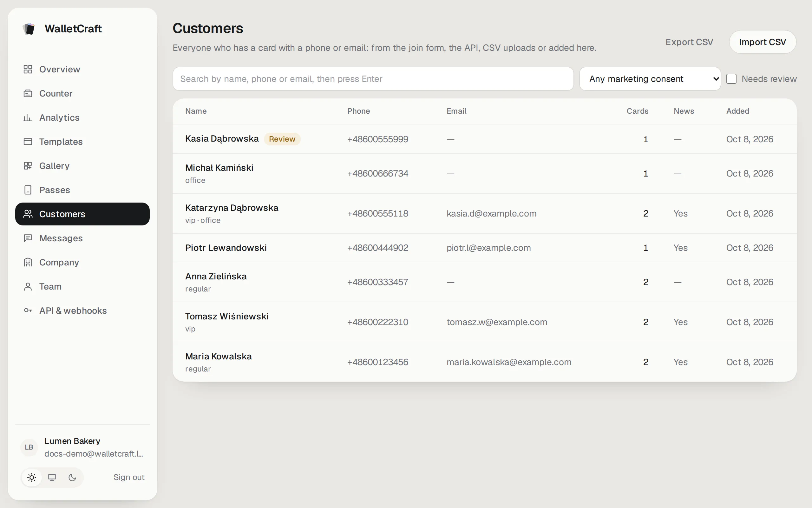The height and width of the screenshot is (508, 812).
Task: Click phone number +48600333457
Action: tap(377, 282)
